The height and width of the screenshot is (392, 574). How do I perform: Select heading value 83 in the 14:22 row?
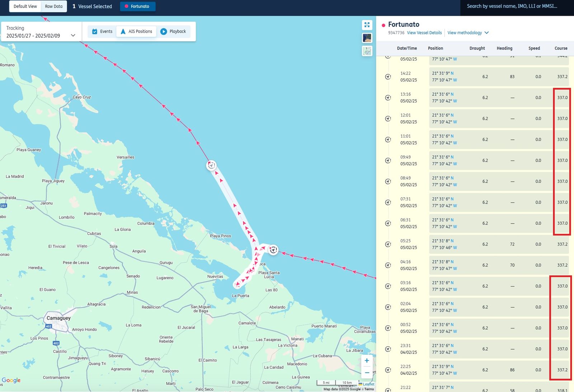click(512, 77)
